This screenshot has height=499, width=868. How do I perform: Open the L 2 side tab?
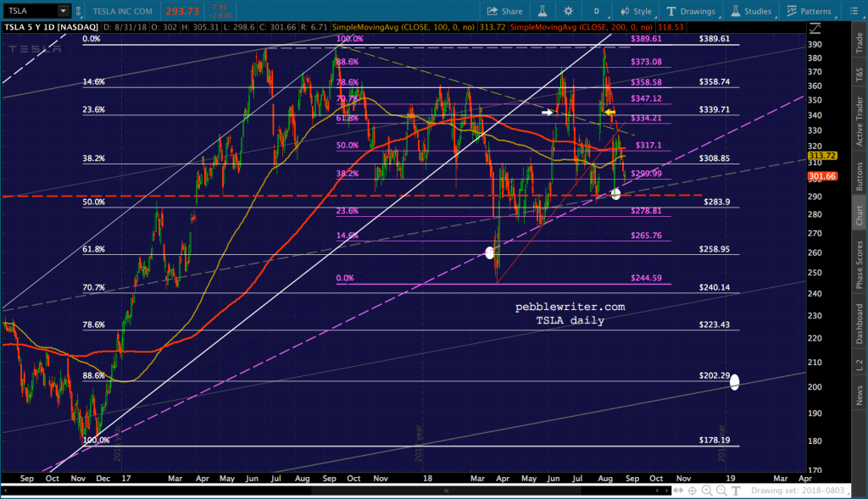point(860,364)
